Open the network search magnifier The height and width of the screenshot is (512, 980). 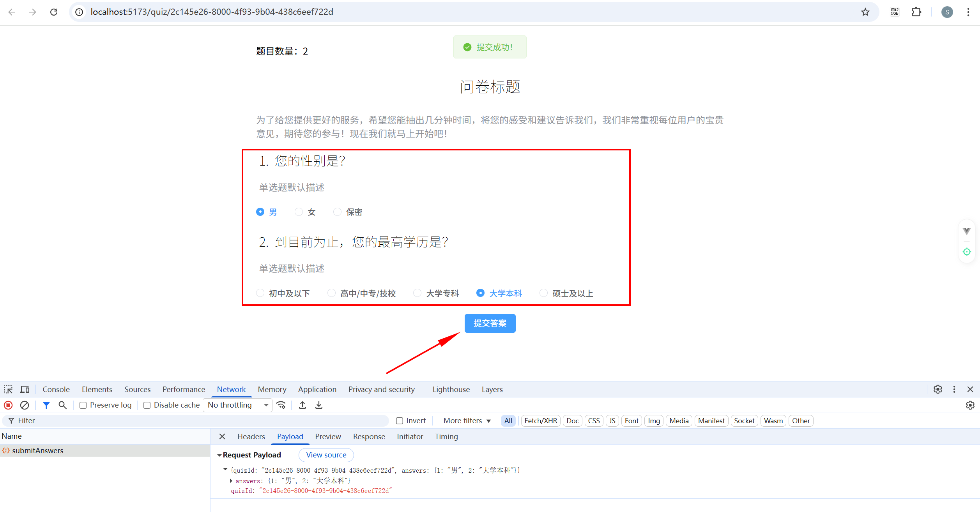coord(62,405)
